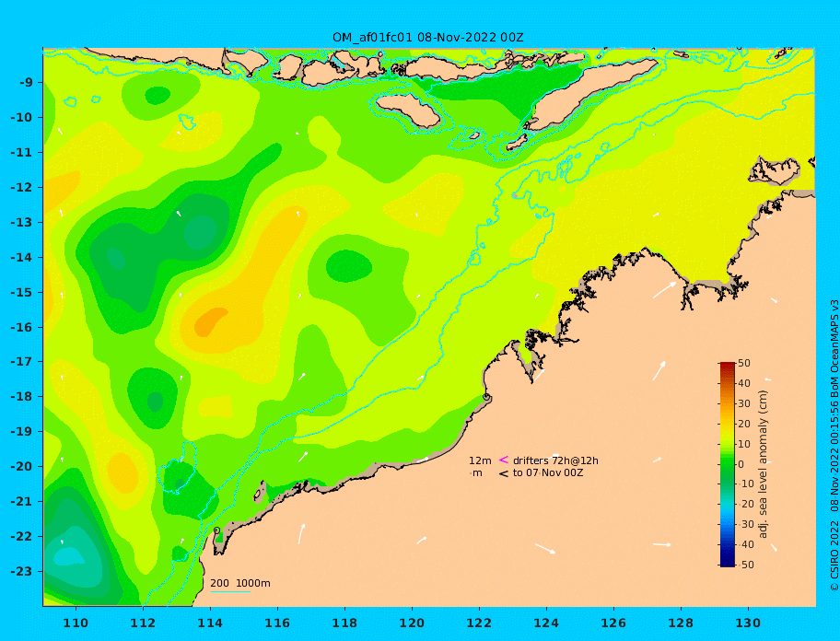
Task: Click latitude axis label '-19'
Action: click(21, 432)
